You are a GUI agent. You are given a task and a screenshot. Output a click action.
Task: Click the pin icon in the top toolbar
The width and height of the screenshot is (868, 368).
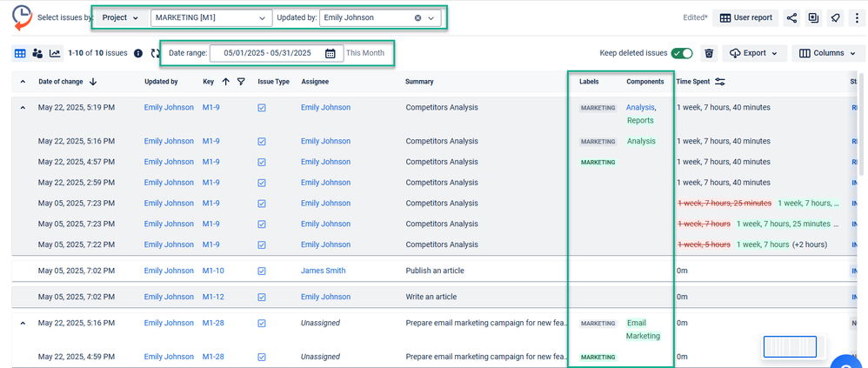click(834, 17)
